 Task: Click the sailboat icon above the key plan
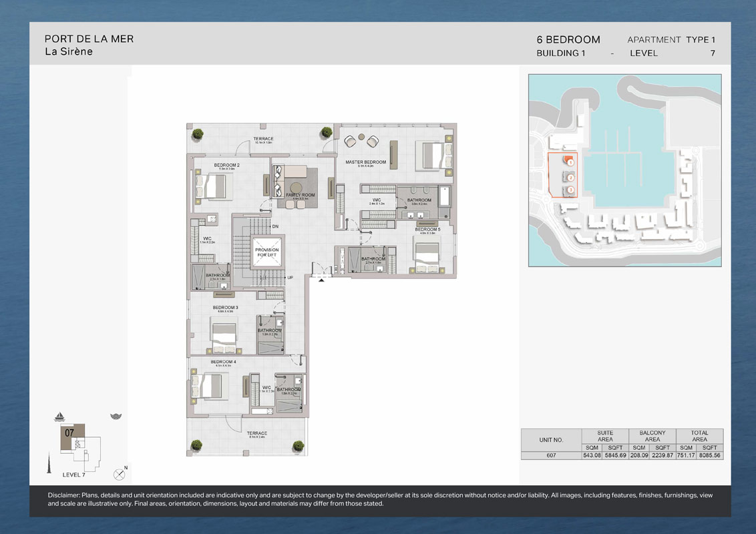59,417
